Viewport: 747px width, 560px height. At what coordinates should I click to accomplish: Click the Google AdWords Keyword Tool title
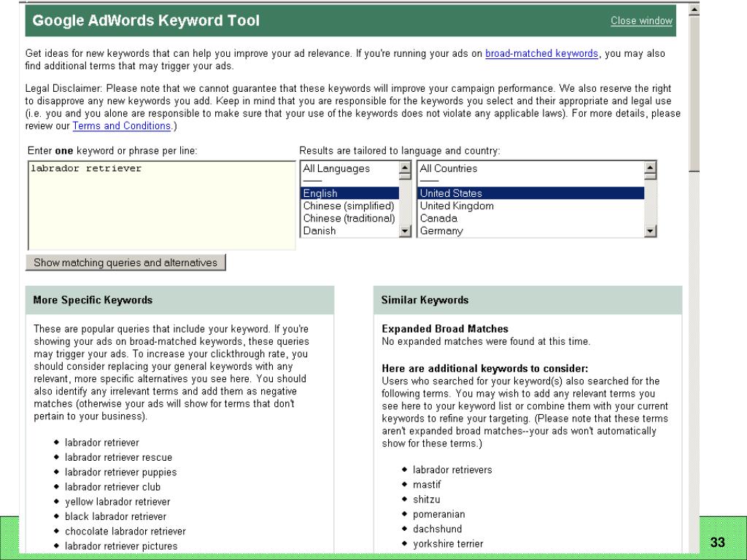click(146, 20)
